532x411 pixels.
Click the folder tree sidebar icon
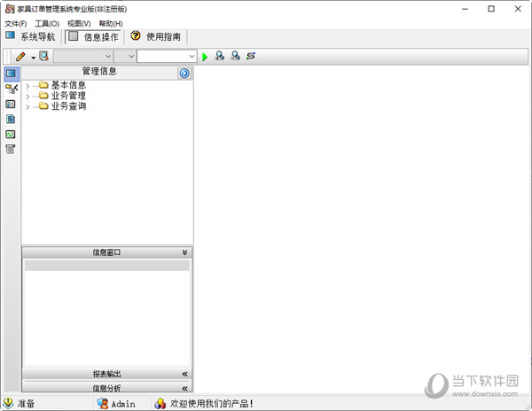[12, 89]
